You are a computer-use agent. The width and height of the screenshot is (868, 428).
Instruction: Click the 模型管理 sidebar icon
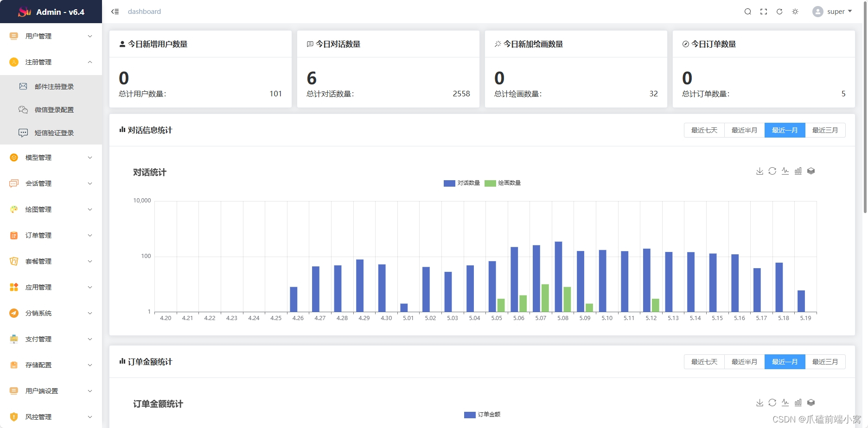14,157
